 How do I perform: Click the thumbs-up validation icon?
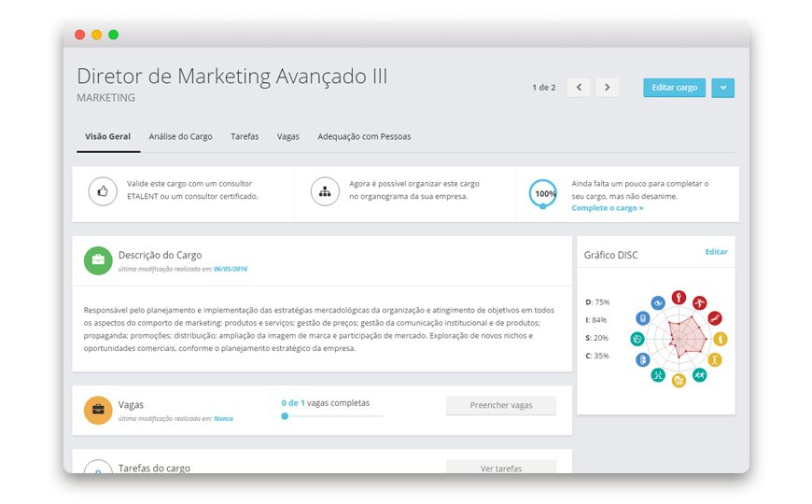click(103, 191)
